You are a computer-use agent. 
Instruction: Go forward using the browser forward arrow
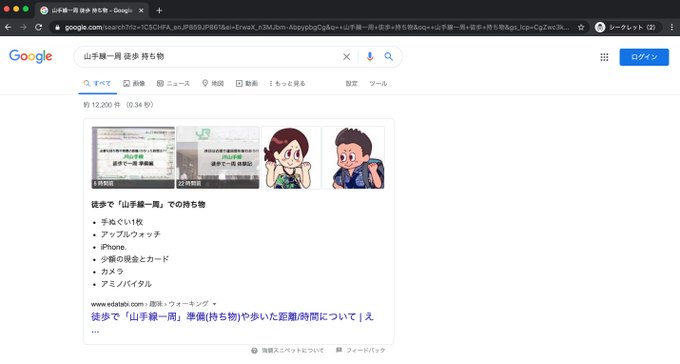(x=23, y=27)
